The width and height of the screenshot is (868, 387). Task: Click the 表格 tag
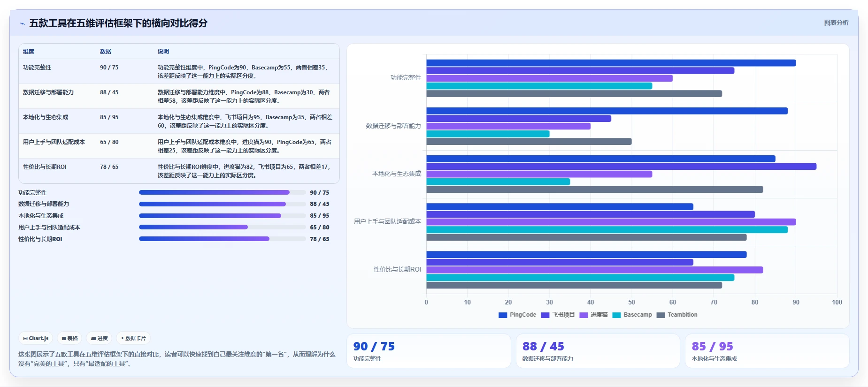pyautogui.click(x=69, y=338)
